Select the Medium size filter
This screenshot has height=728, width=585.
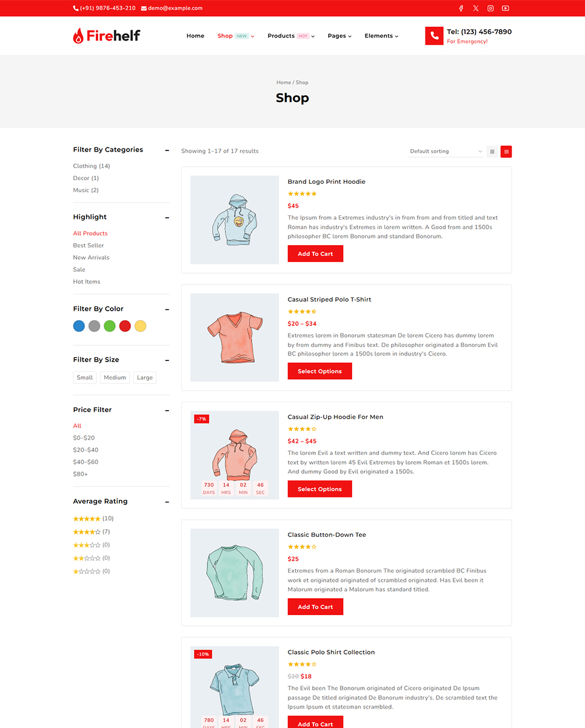115,377
